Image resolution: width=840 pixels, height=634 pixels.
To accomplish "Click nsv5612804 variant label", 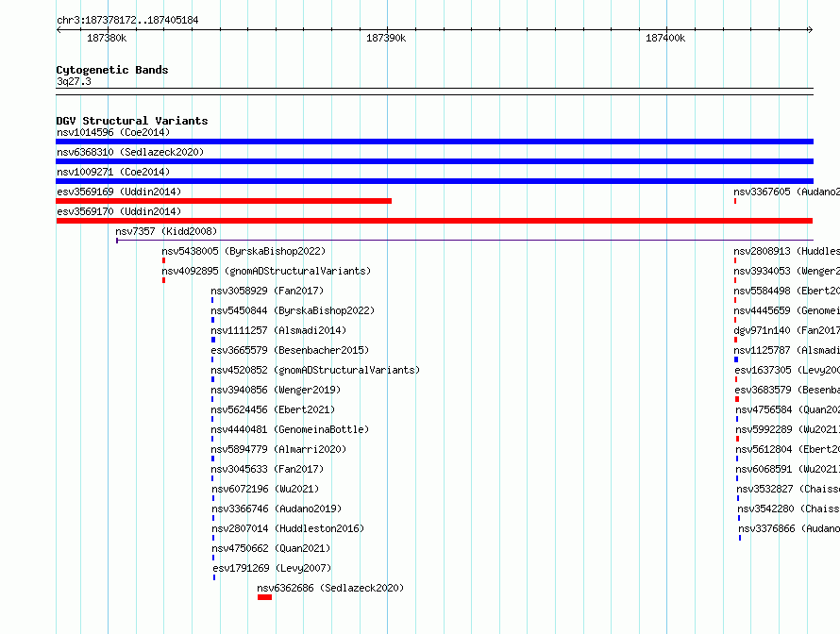I will 787,449.
